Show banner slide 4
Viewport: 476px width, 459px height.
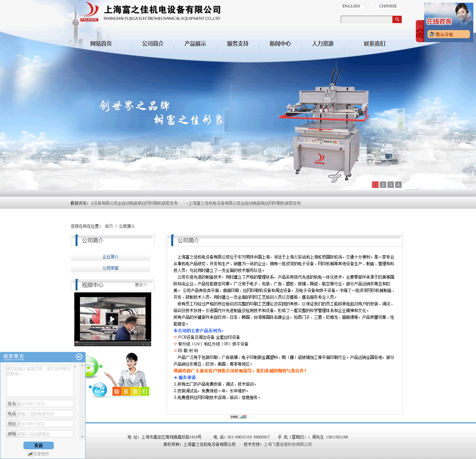coord(398,185)
